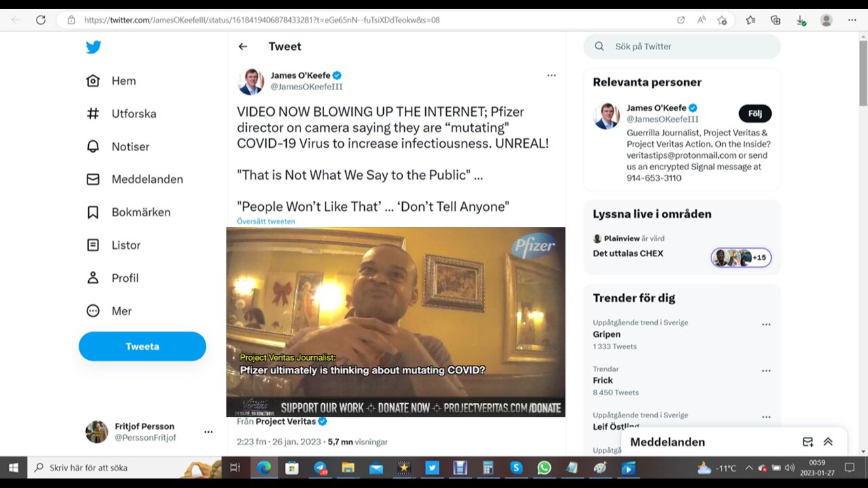Click the weather -11°C widget
Image resolution: width=868 pixels, height=488 pixels.
717,468
